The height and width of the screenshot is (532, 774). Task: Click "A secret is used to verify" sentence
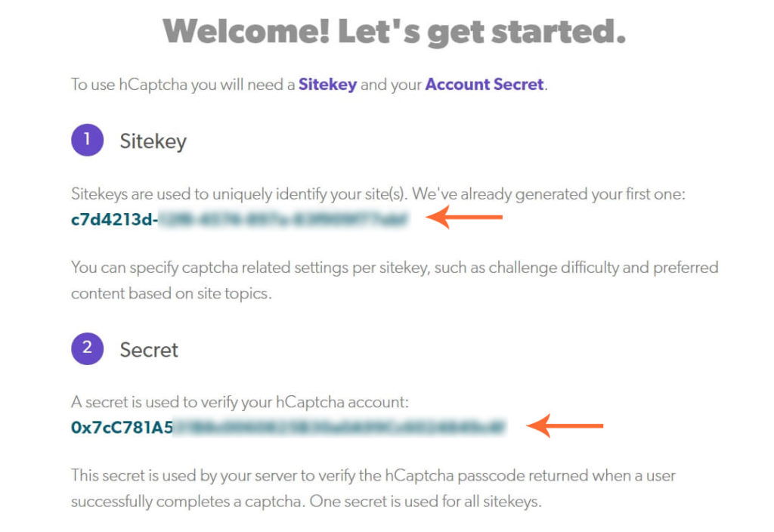[x=240, y=402]
